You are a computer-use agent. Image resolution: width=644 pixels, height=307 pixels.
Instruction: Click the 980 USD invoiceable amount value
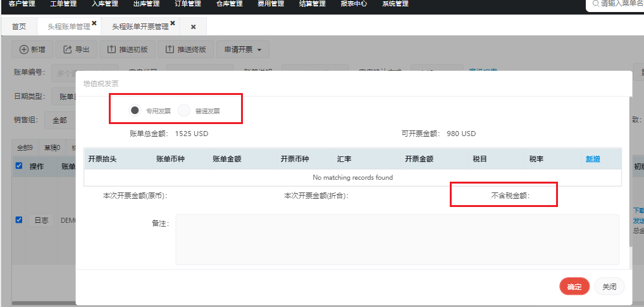[x=461, y=134]
